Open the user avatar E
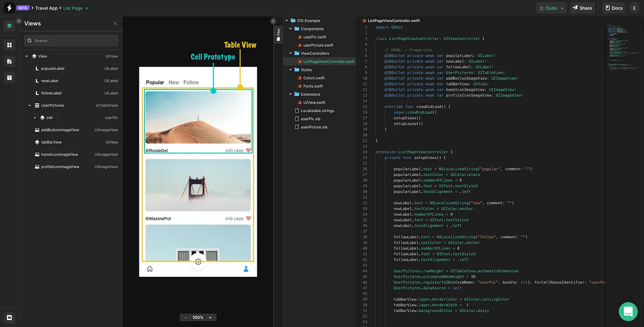The height and width of the screenshot is (327, 644). click(x=635, y=8)
